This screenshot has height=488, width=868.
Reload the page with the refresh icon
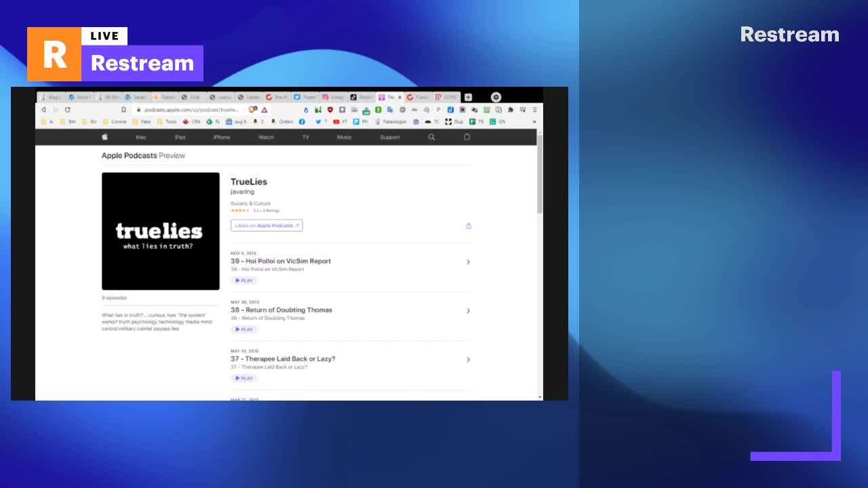coord(67,110)
